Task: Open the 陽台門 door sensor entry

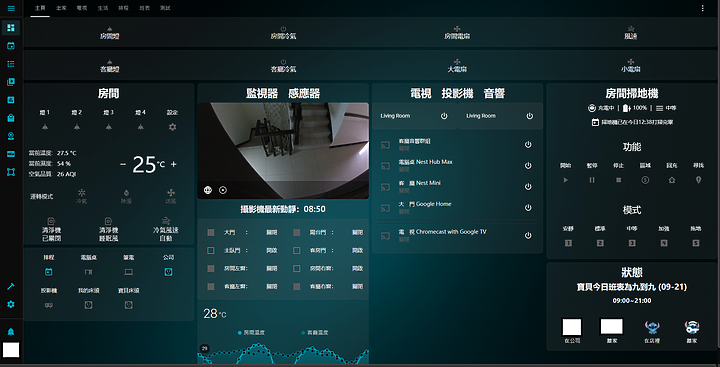Action: point(329,232)
